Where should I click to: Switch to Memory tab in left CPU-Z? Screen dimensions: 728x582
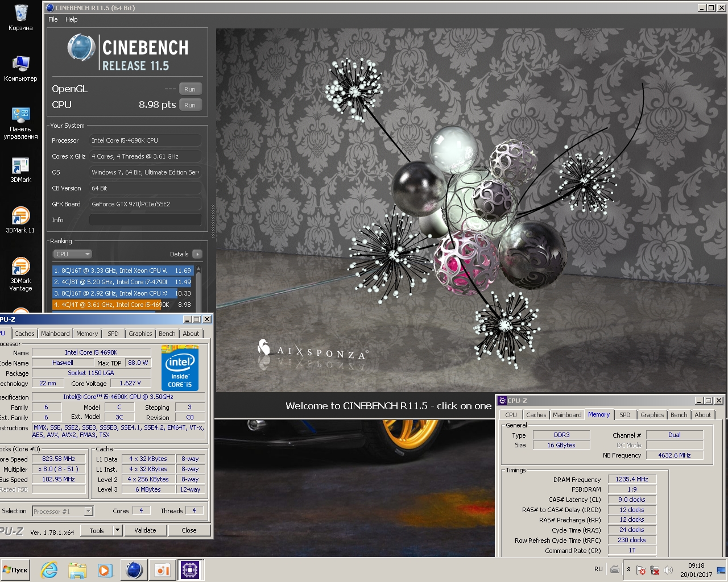(87, 334)
